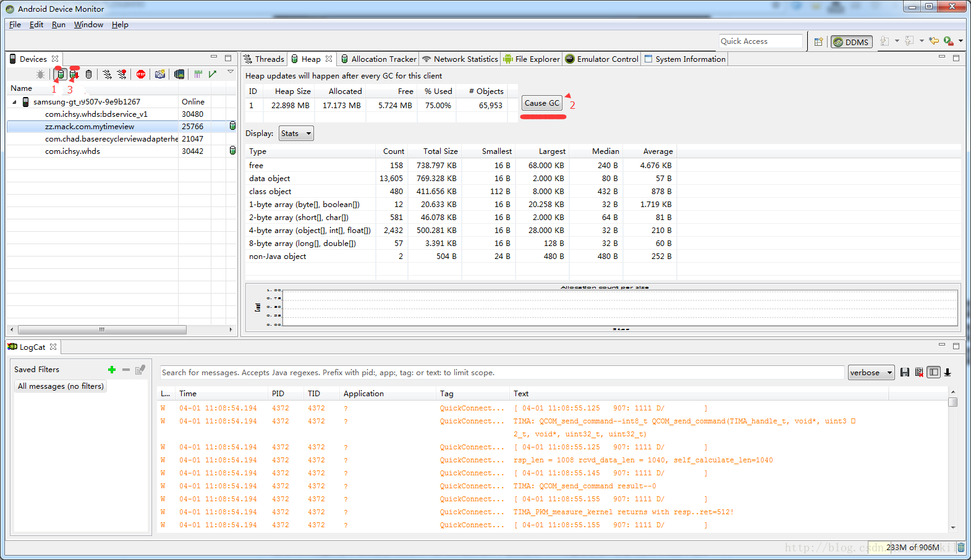The image size is (971, 560).
Task: Select process com.chad.baserecyclerviewadapterhe
Action: 122,138
